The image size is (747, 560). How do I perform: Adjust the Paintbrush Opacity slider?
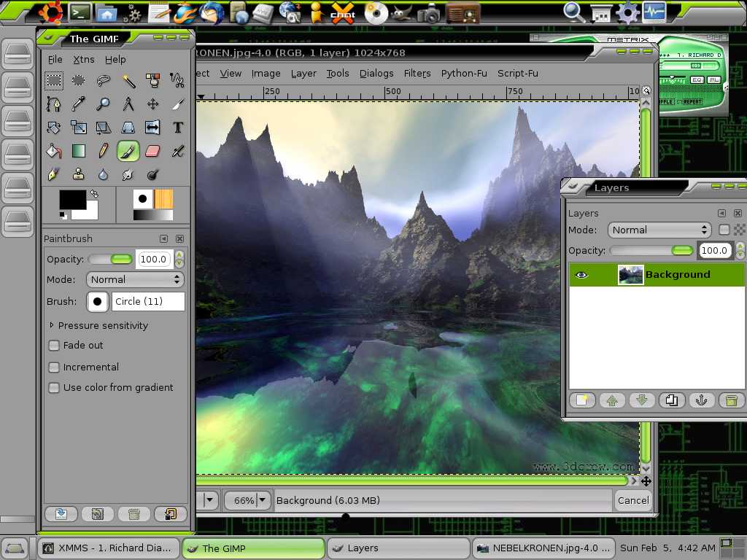110,259
